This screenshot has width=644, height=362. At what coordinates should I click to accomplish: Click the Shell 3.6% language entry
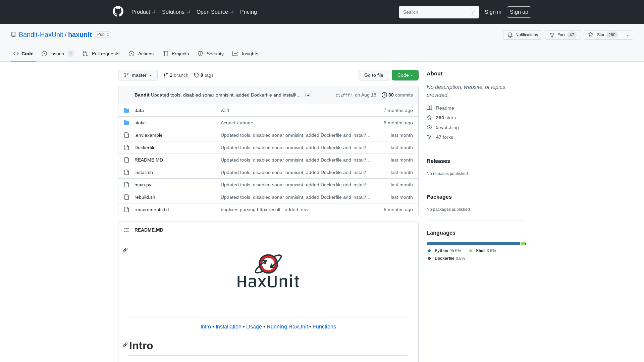point(482,251)
